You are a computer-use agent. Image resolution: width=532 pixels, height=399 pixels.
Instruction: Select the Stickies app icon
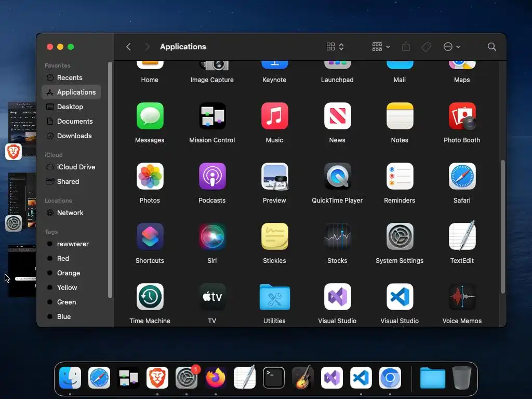(x=274, y=236)
